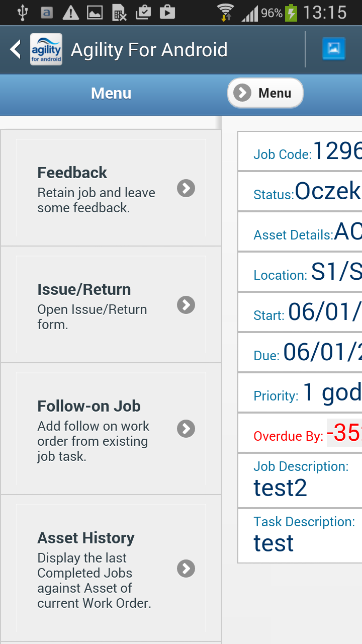Tap the Agility for Android logo
The width and height of the screenshot is (362, 644).
coord(46,49)
